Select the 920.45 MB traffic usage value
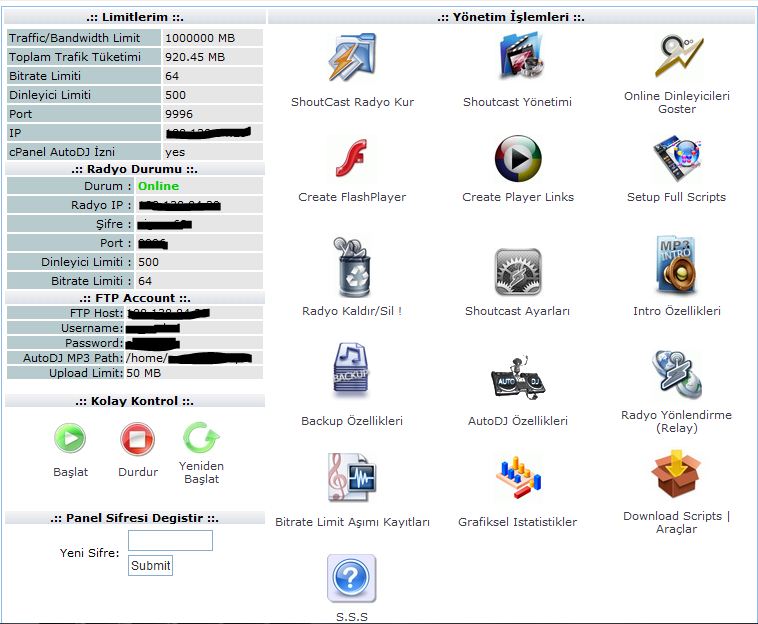 coord(195,57)
